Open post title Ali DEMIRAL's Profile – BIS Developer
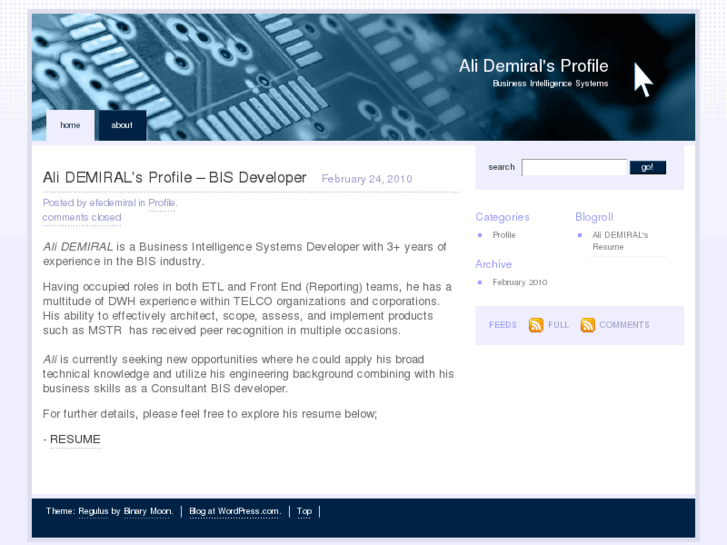The image size is (727, 545). coord(174,178)
